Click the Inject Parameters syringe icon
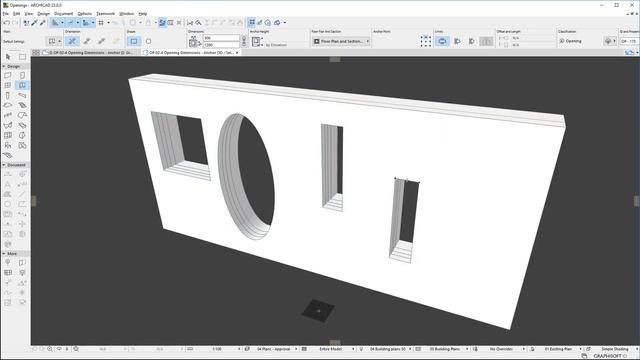The image size is (640, 360). pyautogui.click(x=42, y=23)
